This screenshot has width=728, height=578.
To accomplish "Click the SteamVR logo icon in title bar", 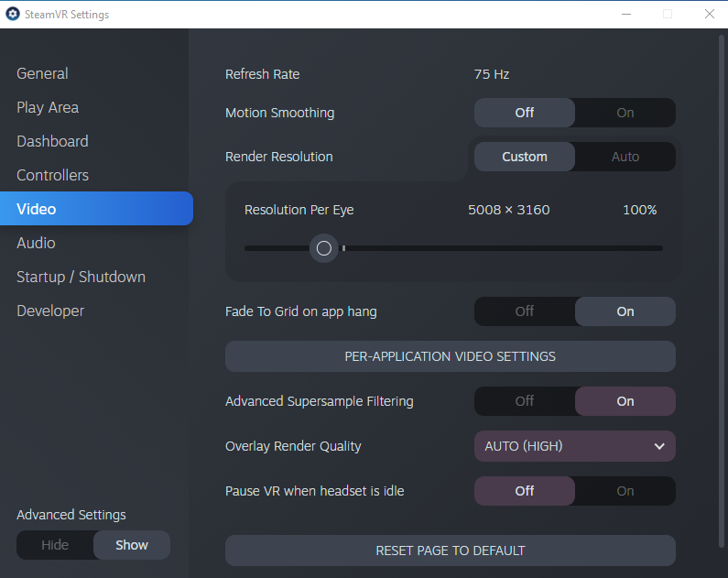I will 13,14.
